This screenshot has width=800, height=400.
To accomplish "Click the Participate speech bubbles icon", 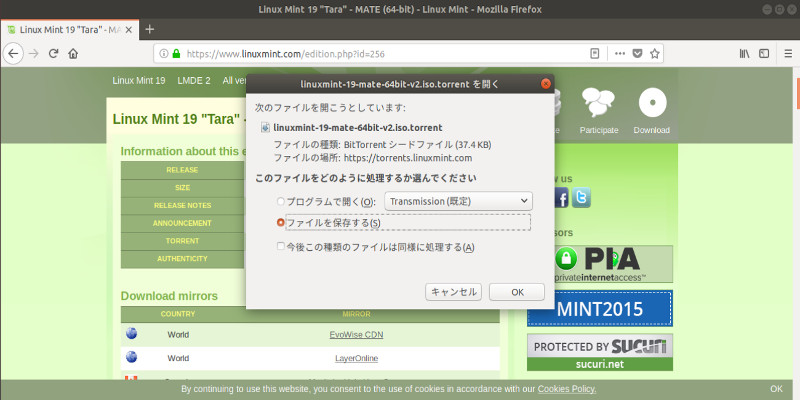I will (598, 102).
